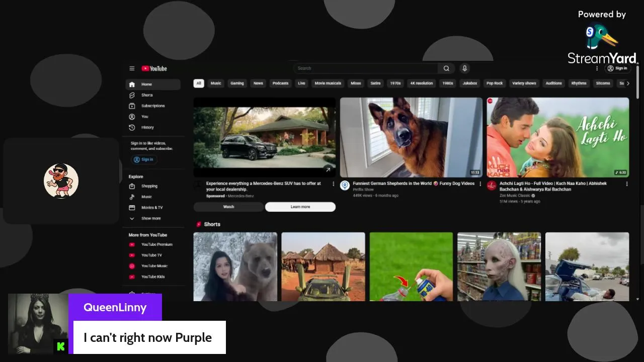Screen dimensions: 644x362
Task: Open the Mercedes-Benz SUV ad thumbnail
Action: coord(265,137)
